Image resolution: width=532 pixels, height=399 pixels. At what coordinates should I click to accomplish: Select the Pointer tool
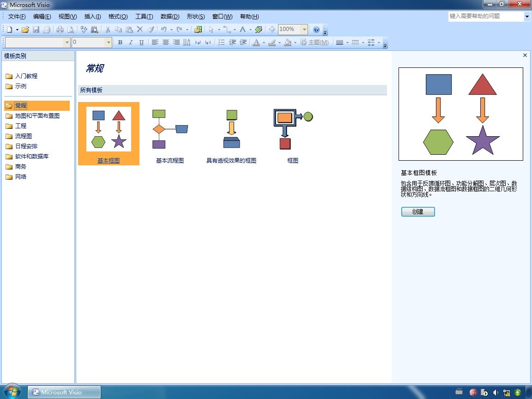click(x=212, y=30)
